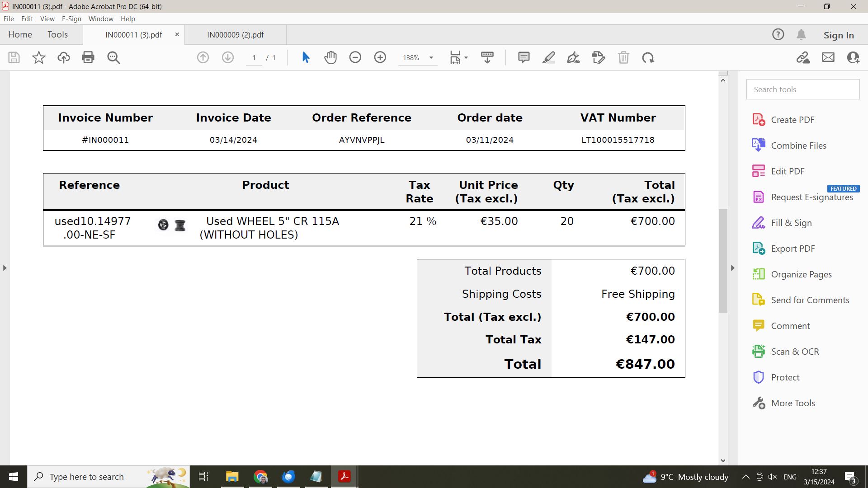Click the Print file icon

click(x=88, y=57)
